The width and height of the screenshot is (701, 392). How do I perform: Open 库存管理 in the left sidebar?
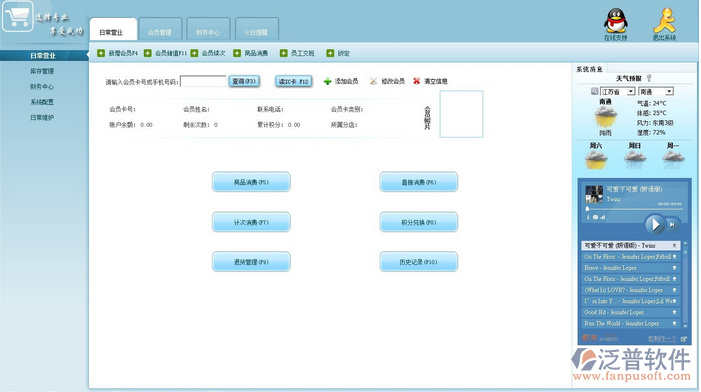tap(42, 71)
